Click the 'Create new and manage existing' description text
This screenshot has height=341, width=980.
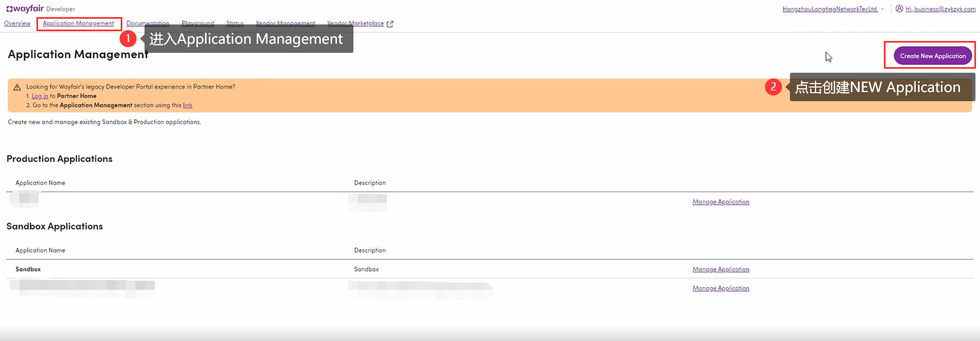[104, 122]
